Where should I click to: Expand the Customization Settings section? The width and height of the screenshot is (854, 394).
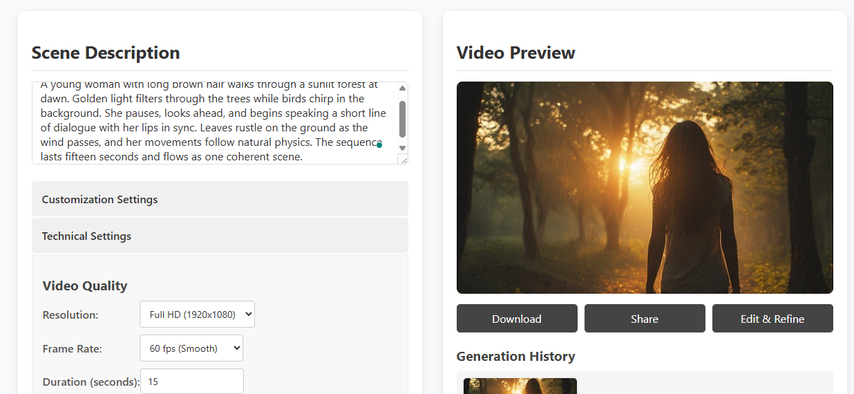tap(219, 199)
